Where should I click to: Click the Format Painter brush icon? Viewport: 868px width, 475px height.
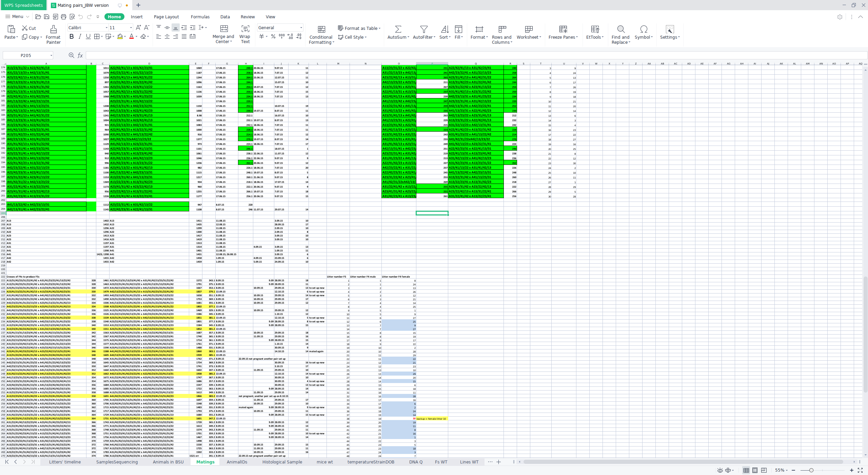53,29
